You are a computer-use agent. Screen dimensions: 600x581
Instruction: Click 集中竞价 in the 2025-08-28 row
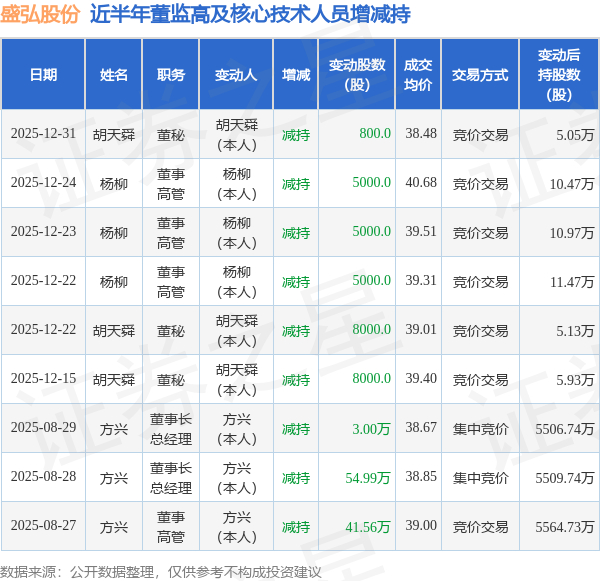click(480, 478)
